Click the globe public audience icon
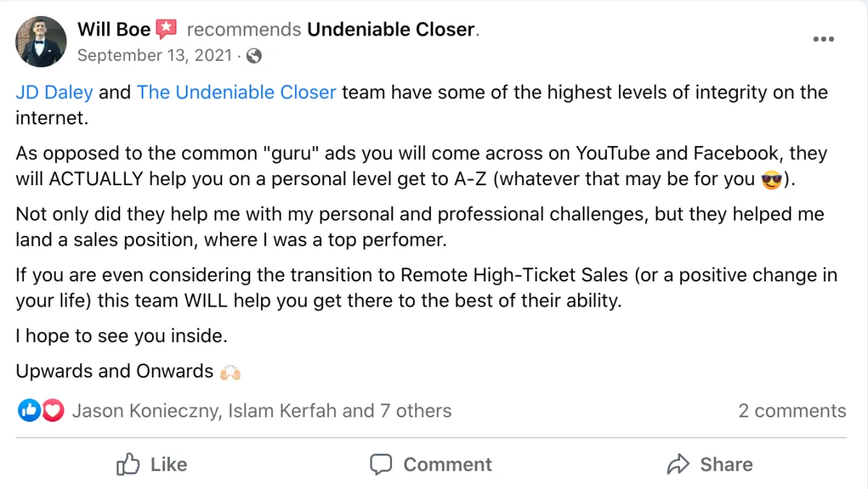 (254, 56)
